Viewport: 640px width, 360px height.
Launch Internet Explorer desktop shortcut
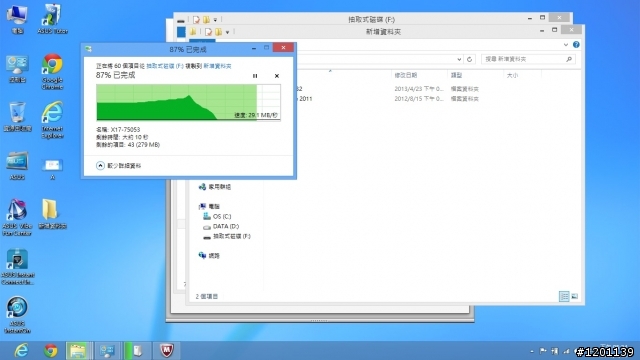[x=52, y=120]
